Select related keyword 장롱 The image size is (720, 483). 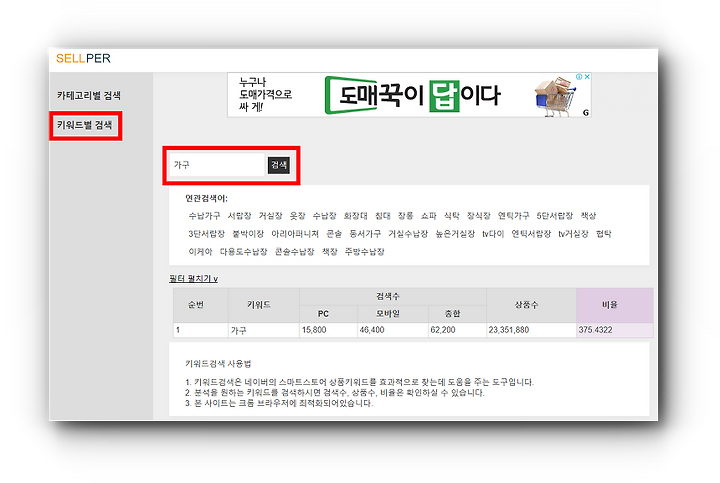(x=405, y=216)
